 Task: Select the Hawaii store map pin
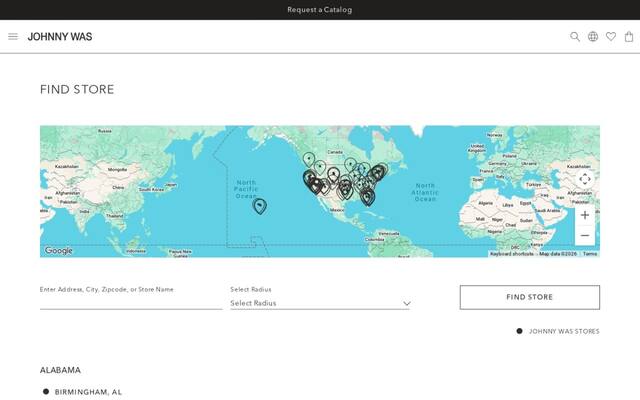click(260, 206)
